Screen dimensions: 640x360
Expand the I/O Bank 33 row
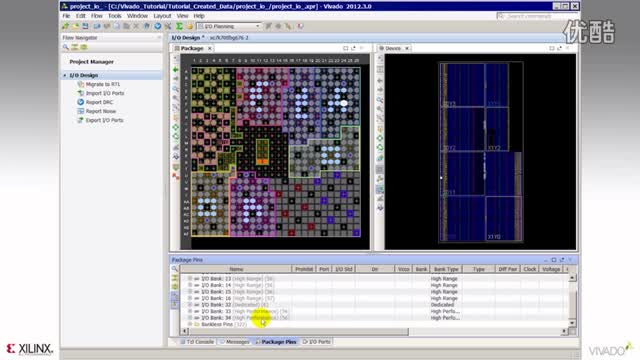click(190, 311)
